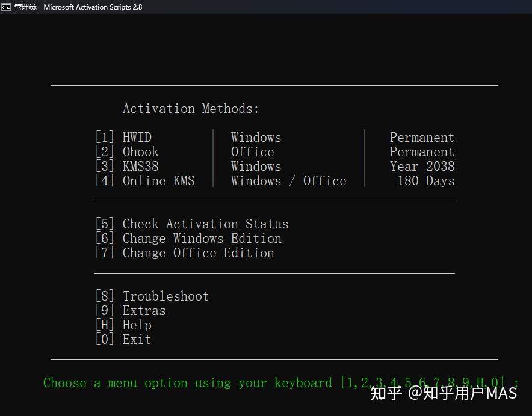This screenshot has width=532, height=416.
Task: Click the console icon in the title bar
Action: (5, 7)
